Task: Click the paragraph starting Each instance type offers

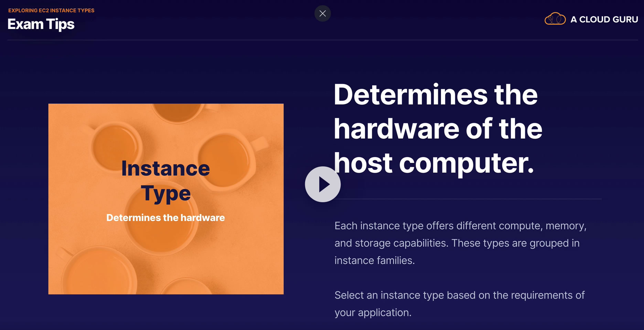Action: coord(460,243)
